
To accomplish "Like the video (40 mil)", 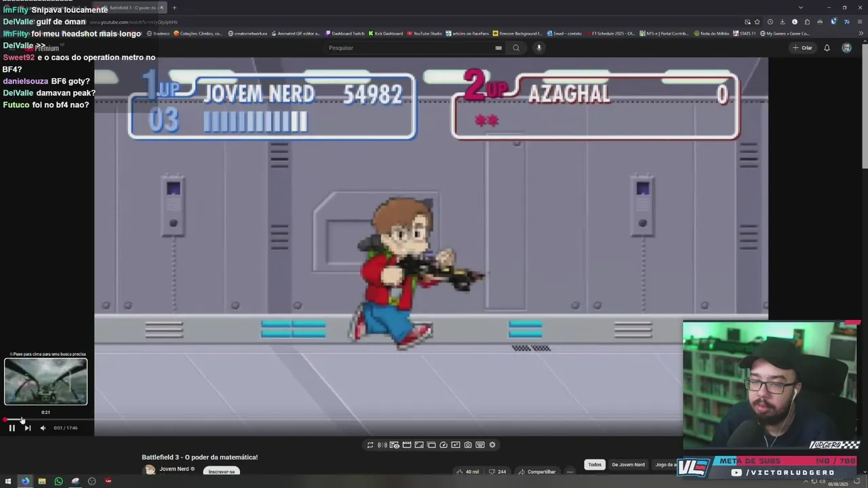I will coord(468,472).
